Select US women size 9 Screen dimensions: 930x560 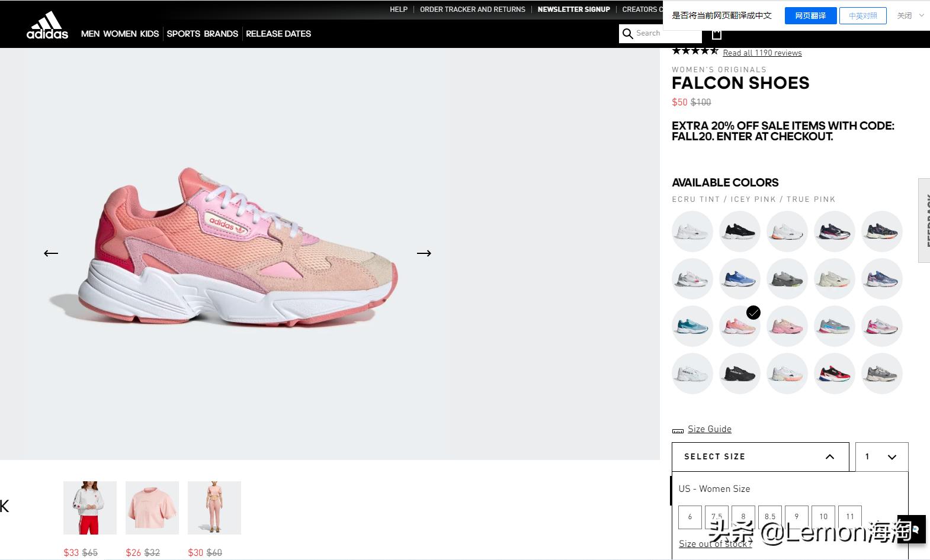pos(797,517)
